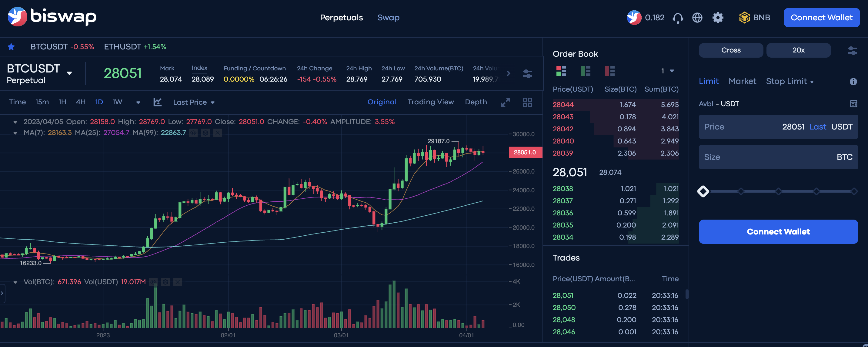The image size is (868, 347).
Task: Open chart style icon next to Last Price
Action: pos(157,102)
